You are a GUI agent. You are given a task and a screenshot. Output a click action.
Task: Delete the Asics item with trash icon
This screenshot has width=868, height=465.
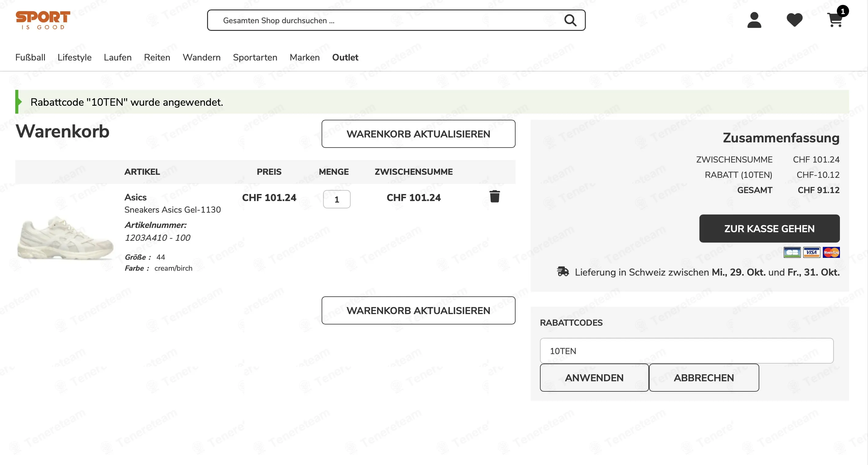pyautogui.click(x=495, y=196)
